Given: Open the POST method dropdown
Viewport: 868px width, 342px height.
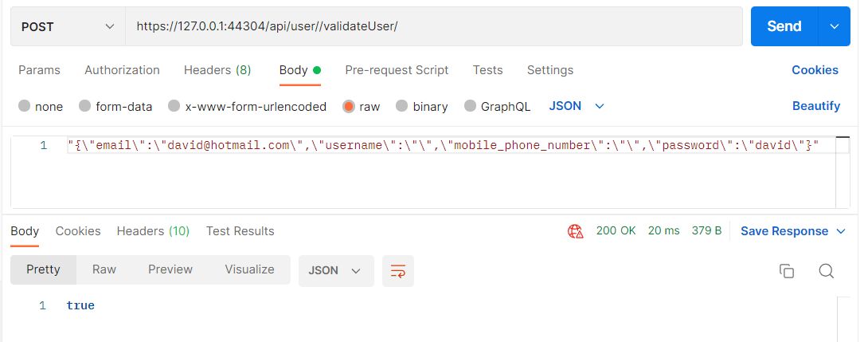Looking at the screenshot, I should coord(68,26).
